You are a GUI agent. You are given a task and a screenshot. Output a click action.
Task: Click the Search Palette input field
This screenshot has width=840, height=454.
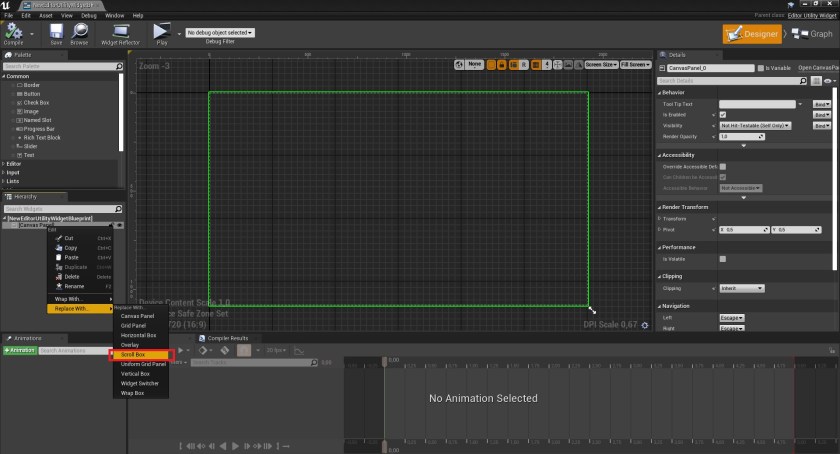coord(60,66)
